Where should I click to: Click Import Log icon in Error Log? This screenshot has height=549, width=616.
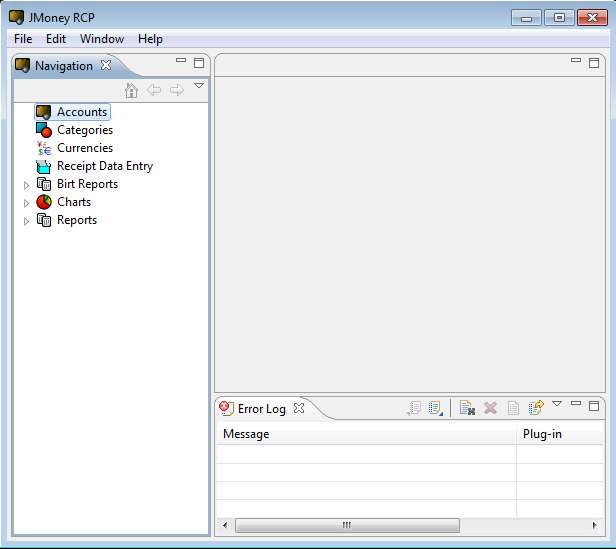pyautogui.click(x=436, y=408)
